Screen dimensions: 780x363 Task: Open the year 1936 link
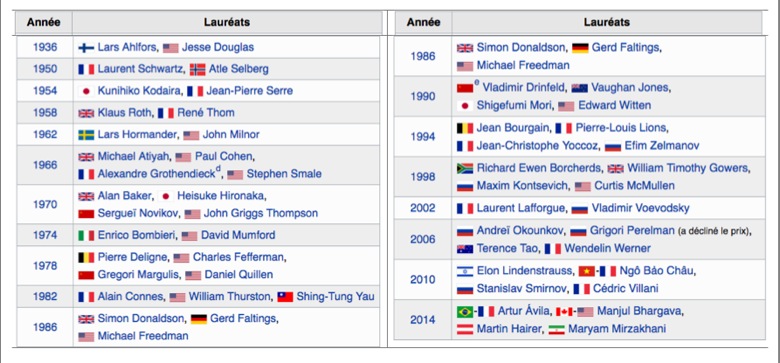[45, 47]
